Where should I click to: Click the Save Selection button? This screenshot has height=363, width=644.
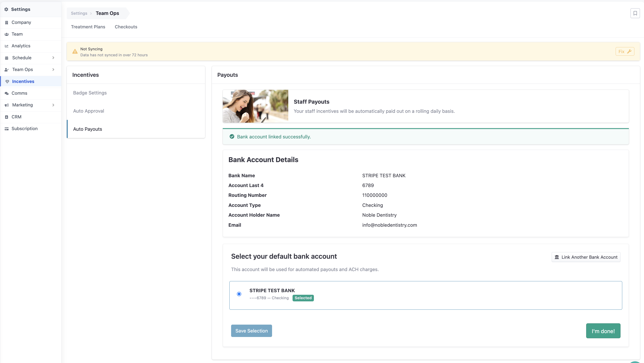(252, 331)
